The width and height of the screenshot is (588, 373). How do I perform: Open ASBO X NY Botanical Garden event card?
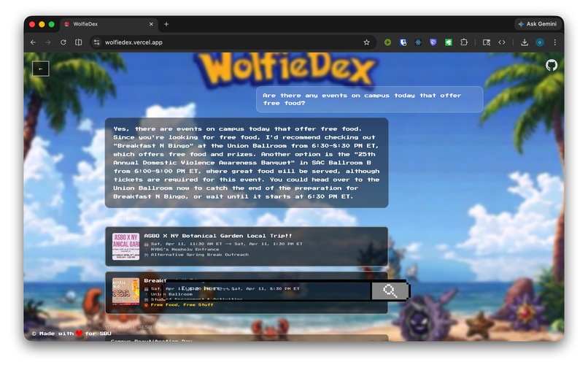tap(247, 247)
